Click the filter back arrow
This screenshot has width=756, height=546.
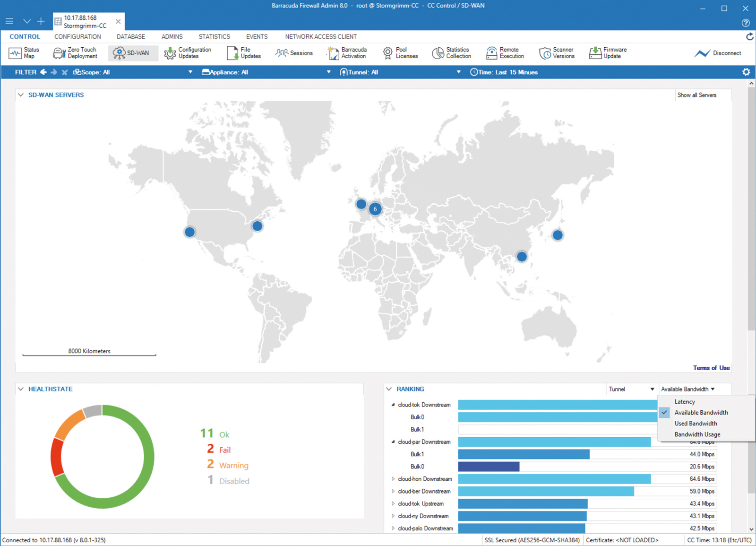[43, 72]
